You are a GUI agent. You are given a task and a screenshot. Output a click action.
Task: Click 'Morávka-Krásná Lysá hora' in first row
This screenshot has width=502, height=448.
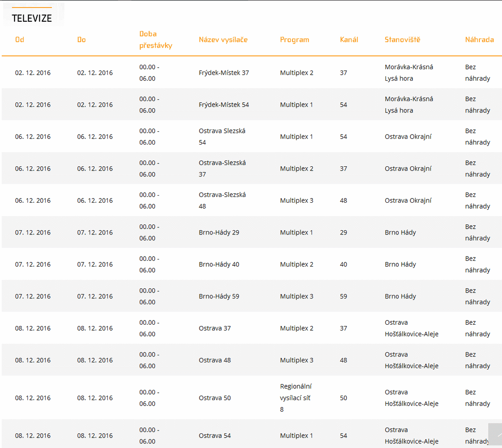click(x=409, y=73)
